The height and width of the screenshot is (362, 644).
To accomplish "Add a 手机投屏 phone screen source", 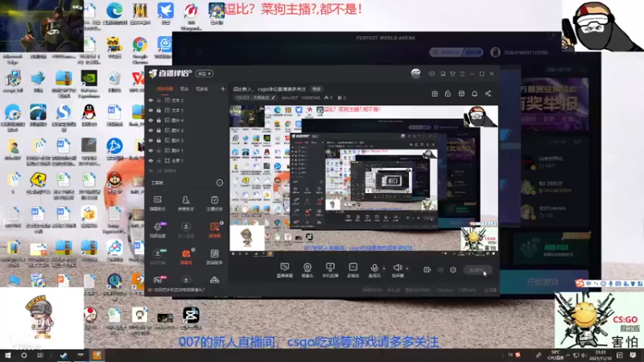I will 330,270.
